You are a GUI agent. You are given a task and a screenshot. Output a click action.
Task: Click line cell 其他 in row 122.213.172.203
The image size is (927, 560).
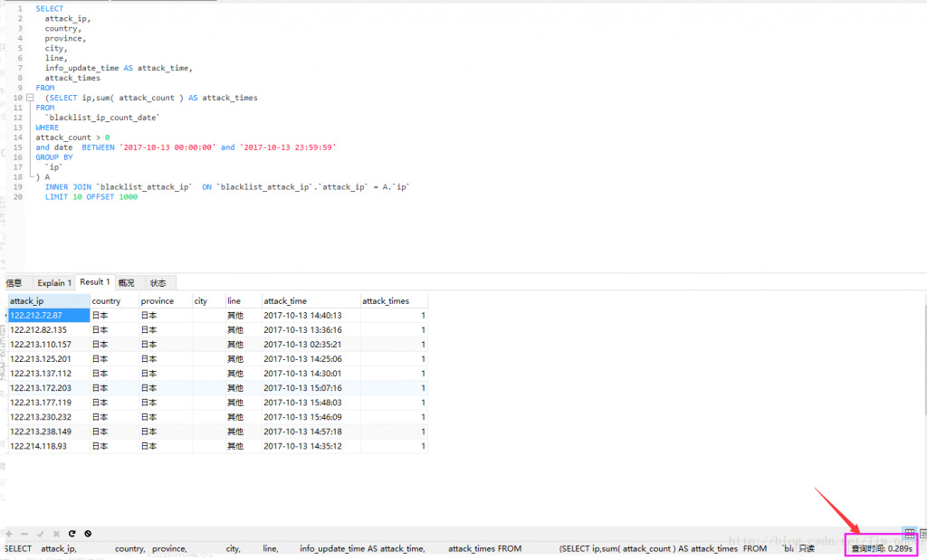point(244,388)
